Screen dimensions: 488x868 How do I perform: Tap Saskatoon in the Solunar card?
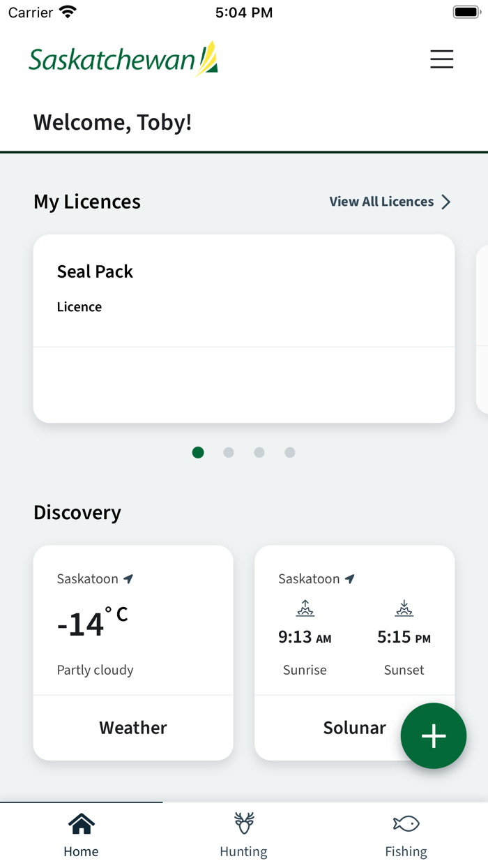(x=309, y=578)
